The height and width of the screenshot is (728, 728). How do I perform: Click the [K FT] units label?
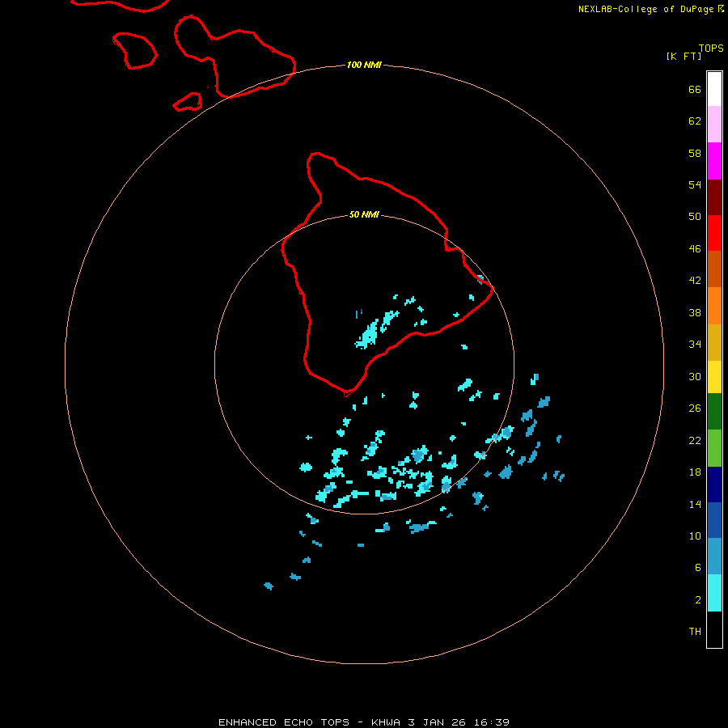pos(684,57)
